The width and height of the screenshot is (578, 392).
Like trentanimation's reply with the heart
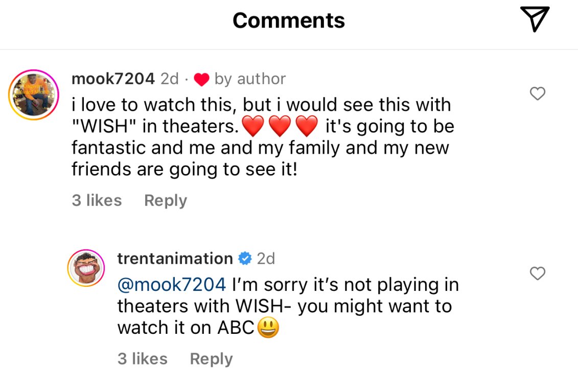537,274
